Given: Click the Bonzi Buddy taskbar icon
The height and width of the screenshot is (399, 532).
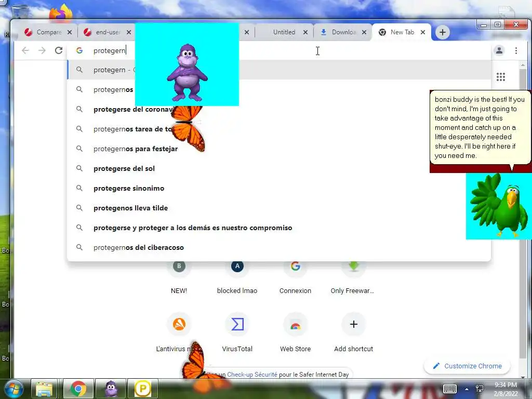Looking at the screenshot, I should (x=111, y=389).
